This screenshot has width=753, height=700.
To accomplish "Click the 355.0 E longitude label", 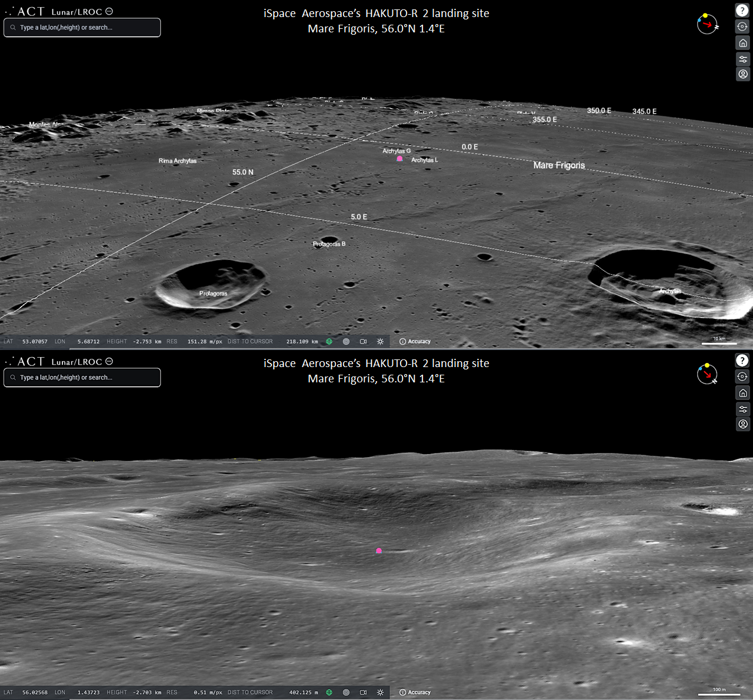I will 545,119.
